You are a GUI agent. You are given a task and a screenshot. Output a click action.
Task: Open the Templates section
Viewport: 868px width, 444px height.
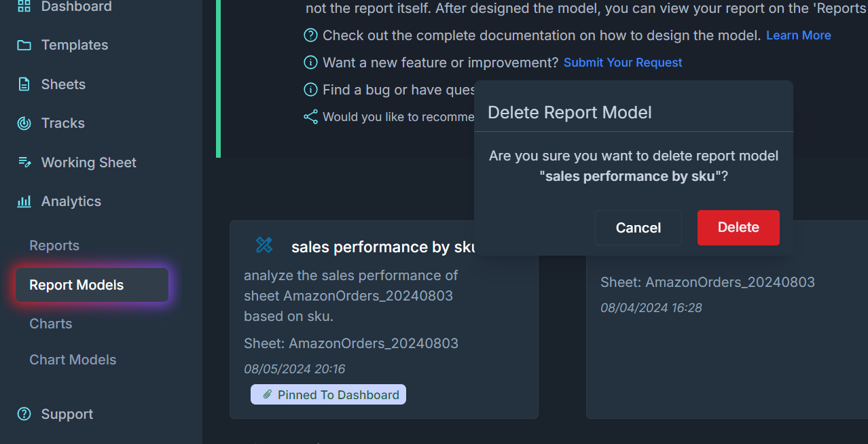click(x=75, y=45)
